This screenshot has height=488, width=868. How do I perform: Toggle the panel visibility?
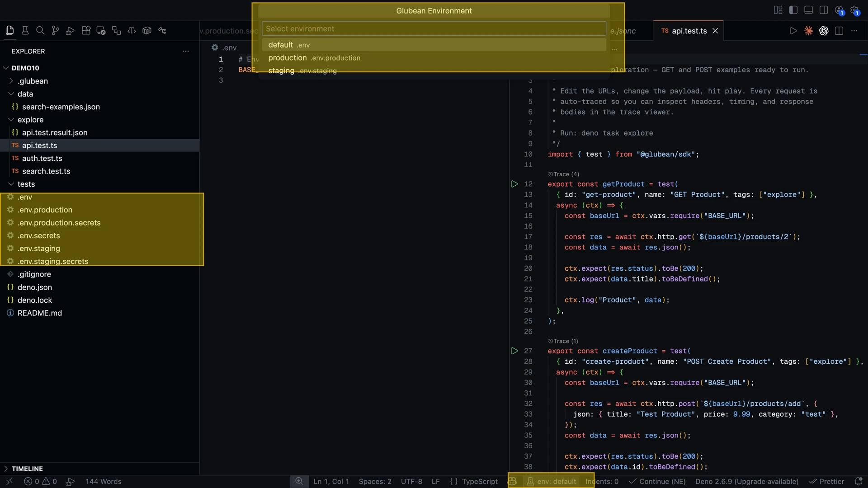click(809, 9)
